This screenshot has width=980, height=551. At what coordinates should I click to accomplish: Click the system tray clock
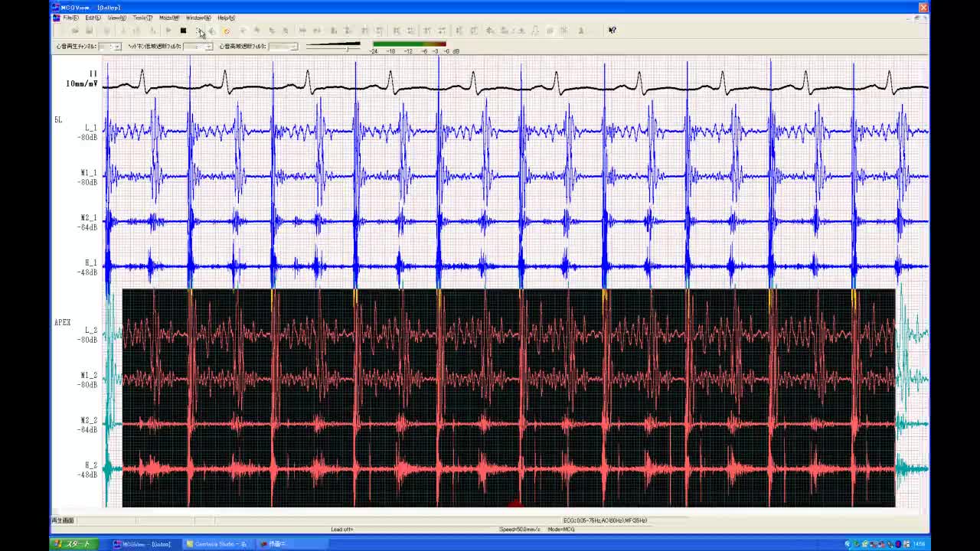click(919, 544)
